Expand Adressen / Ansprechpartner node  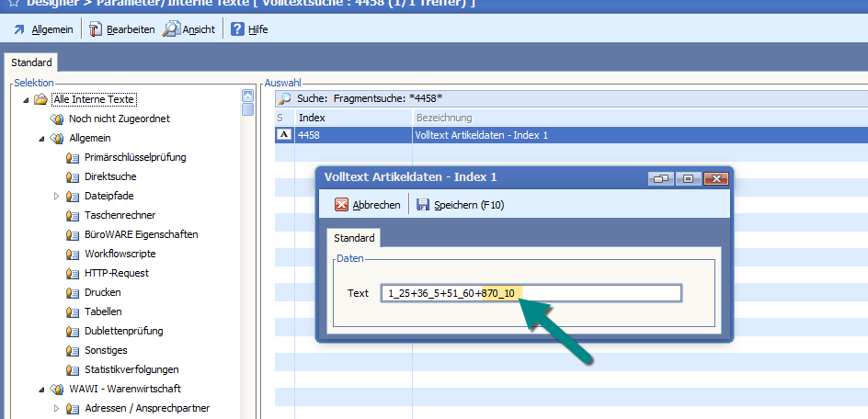56,408
